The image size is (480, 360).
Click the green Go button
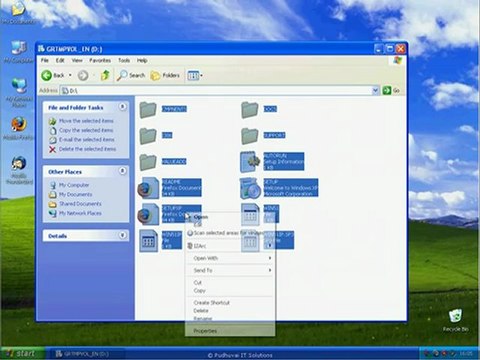pos(391,90)
